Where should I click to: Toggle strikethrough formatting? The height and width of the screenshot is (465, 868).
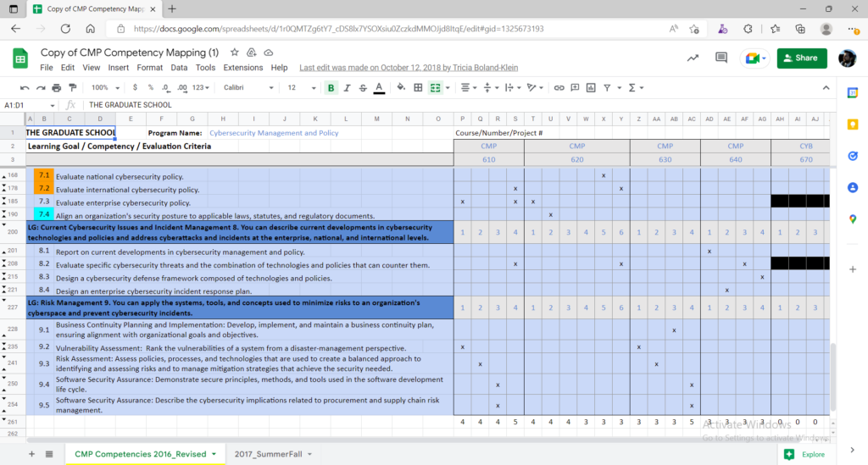point(363,87)
